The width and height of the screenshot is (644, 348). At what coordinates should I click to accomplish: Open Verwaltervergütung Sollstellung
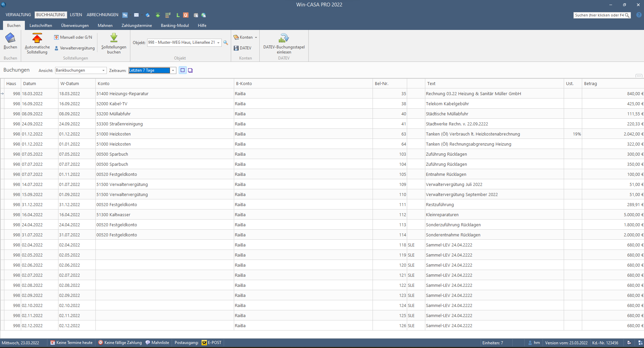pyautogui.click(x=75, y=48)
